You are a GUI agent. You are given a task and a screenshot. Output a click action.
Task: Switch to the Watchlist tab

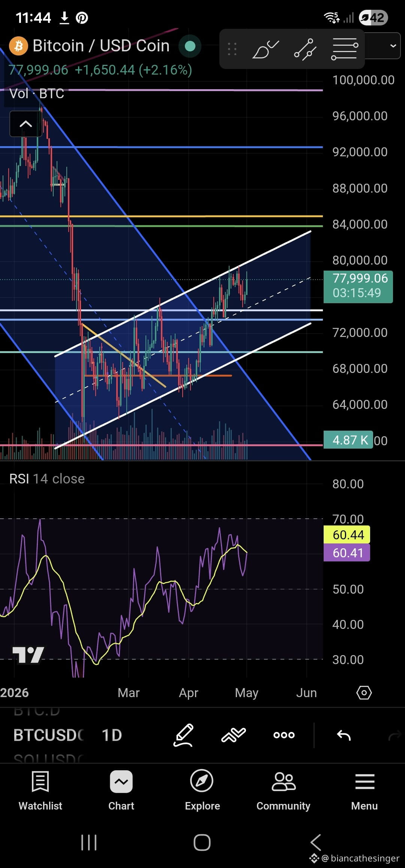tap(40, 791)
